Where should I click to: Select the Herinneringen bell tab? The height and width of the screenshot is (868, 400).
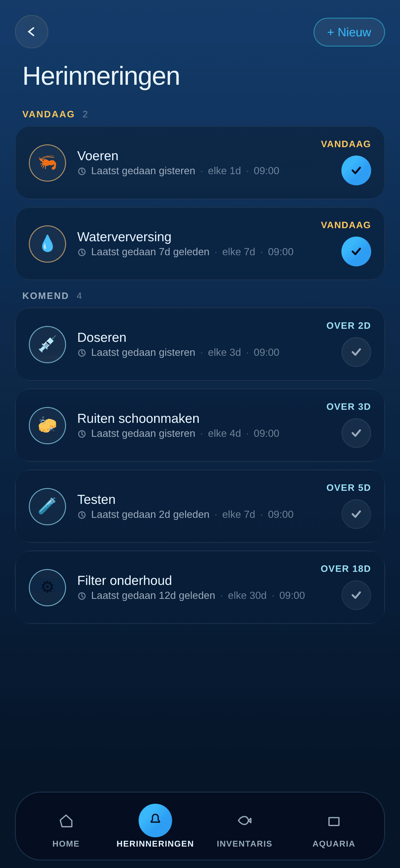[155, 821]
